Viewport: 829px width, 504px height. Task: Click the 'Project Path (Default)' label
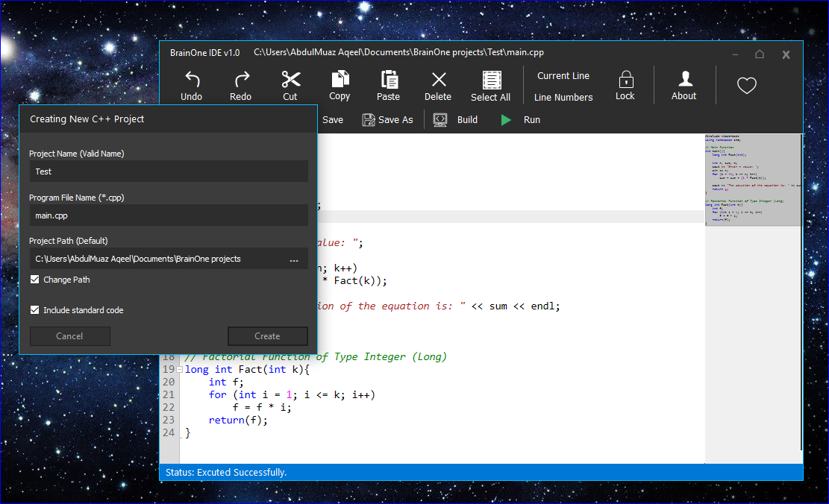pos(68,241)
